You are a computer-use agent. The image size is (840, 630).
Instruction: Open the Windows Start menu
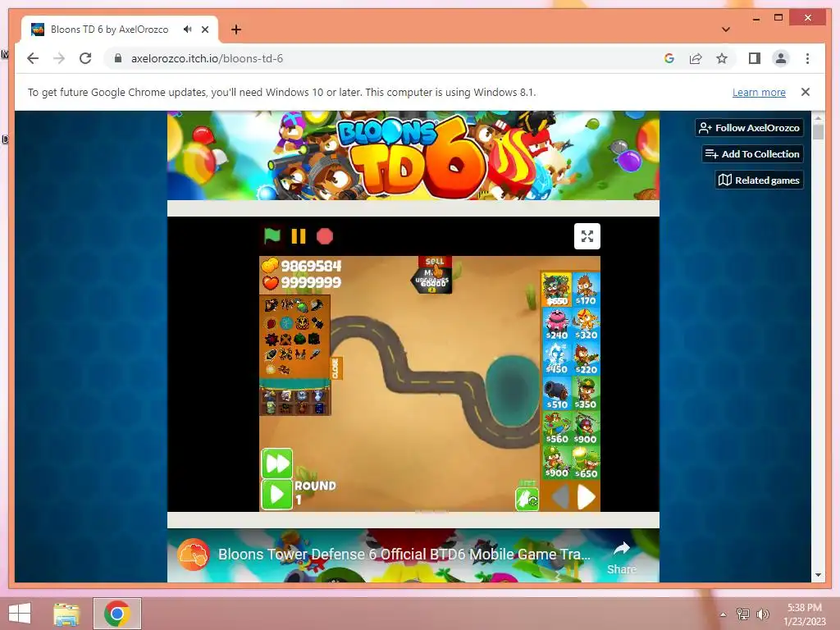[x=20, y=614]
